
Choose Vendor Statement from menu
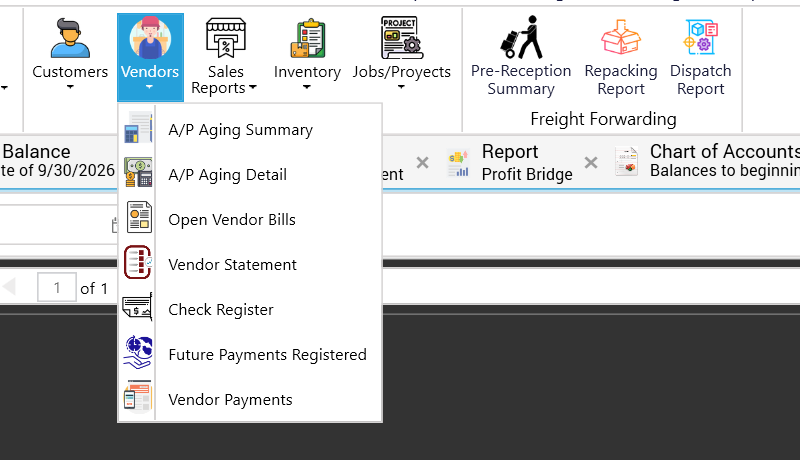pos(250,265)
